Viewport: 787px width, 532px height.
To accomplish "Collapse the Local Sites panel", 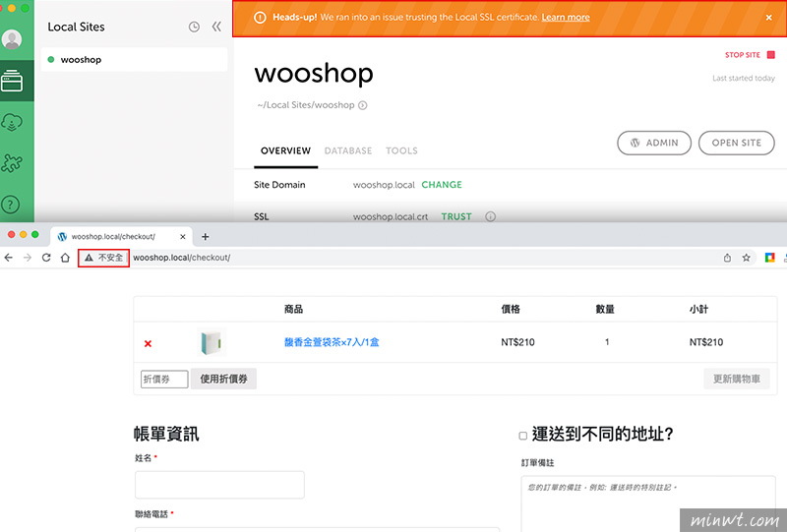I will pyautogui.click(x=216, y=27).
